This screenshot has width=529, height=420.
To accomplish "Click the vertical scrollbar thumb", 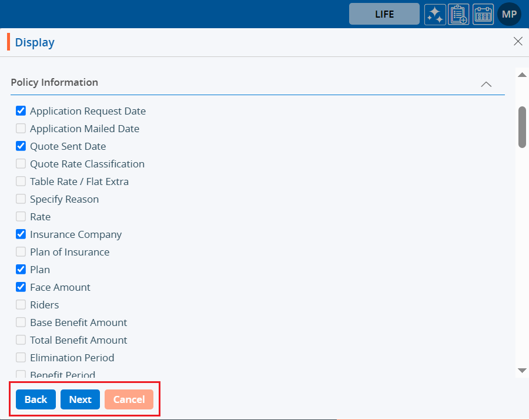I will (522, 126).
